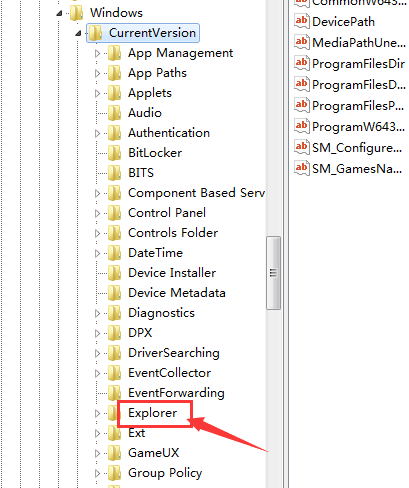Image resolution: width=409 pixels, height=488 pixels.
Task: Click the Authentication folder icon
Action: pos(115,133)
